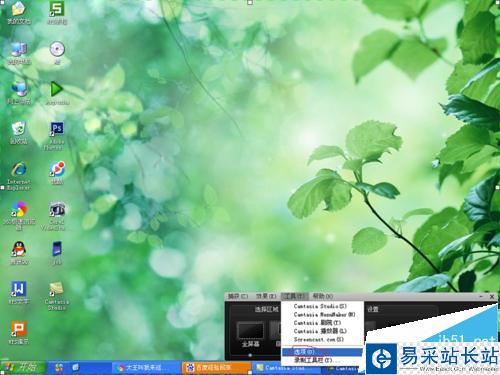500x375 pixels.
Task: Select the highlighted Options (O) menu entry
Action: [x=322, y=352]
